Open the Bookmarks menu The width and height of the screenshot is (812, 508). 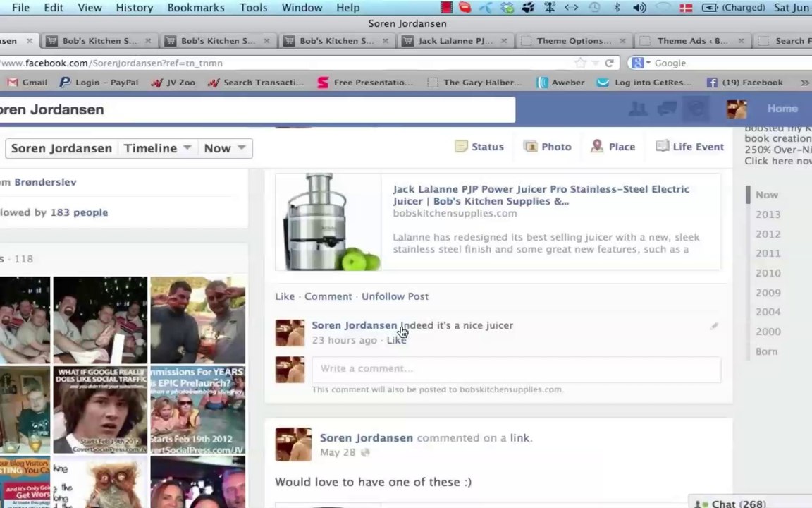coord(196,7)
